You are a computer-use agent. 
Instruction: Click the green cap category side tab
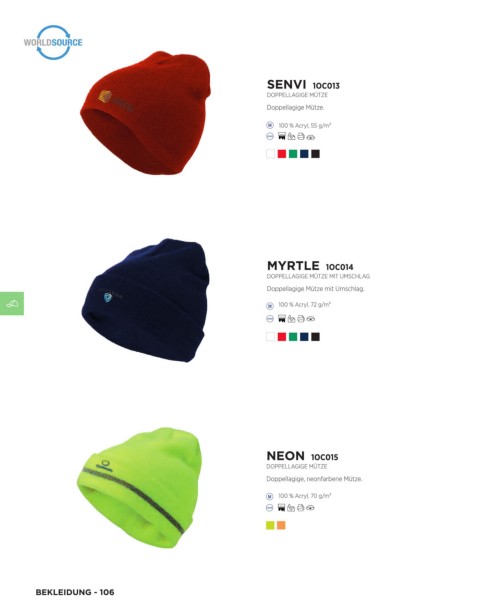pyautogui.click(x=12, y=304)
